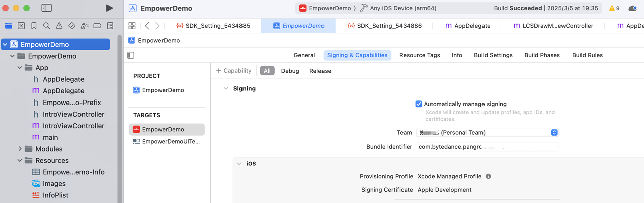Open the Issue navigator warning triangle

59,26
